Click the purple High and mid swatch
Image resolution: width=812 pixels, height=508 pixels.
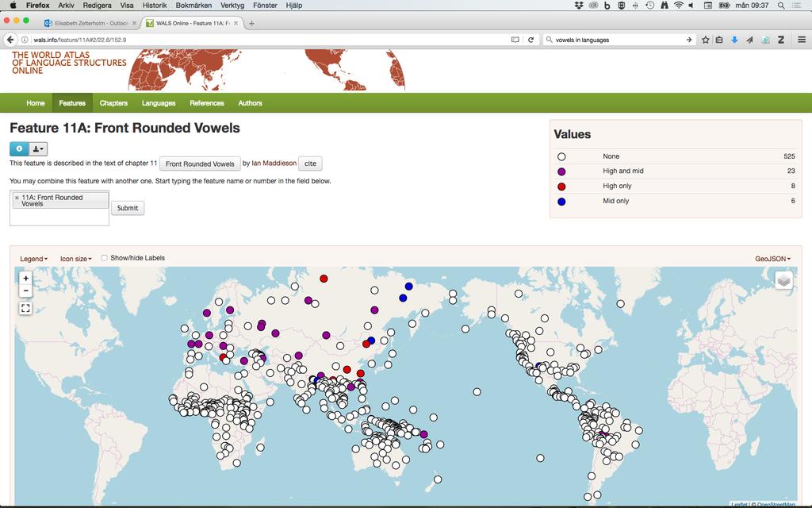(x=561, y=171)
